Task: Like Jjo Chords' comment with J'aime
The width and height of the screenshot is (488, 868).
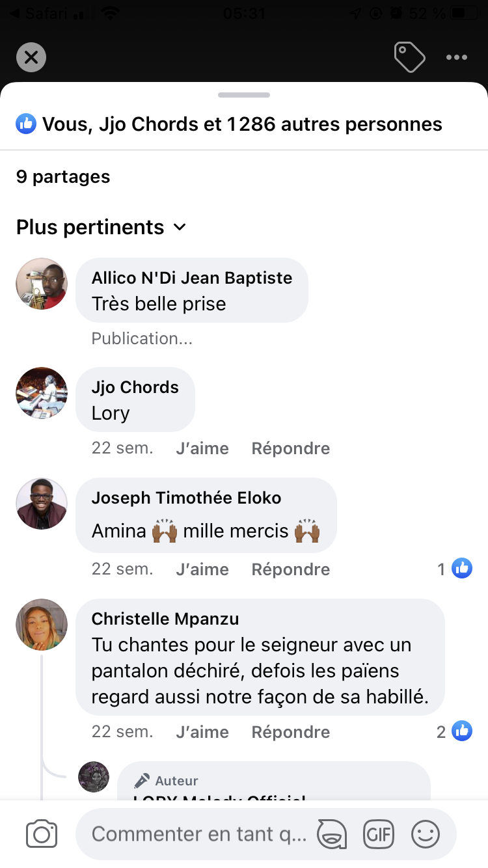Action: point(202,448)
